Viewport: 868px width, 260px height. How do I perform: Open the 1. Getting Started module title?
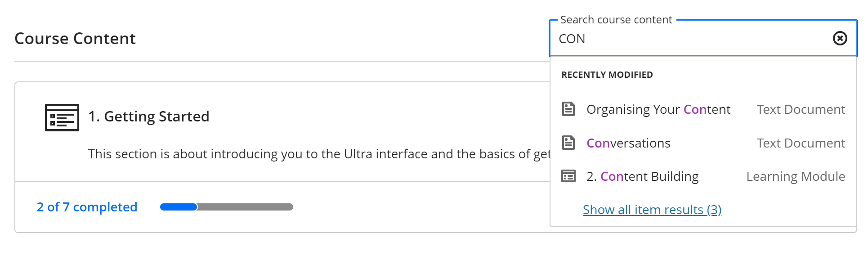click(148, 117)
